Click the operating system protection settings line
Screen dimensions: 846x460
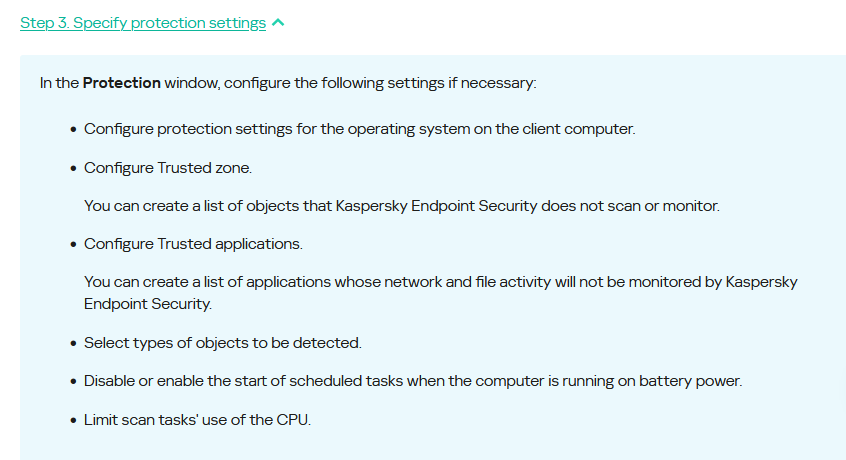point(359,129)
